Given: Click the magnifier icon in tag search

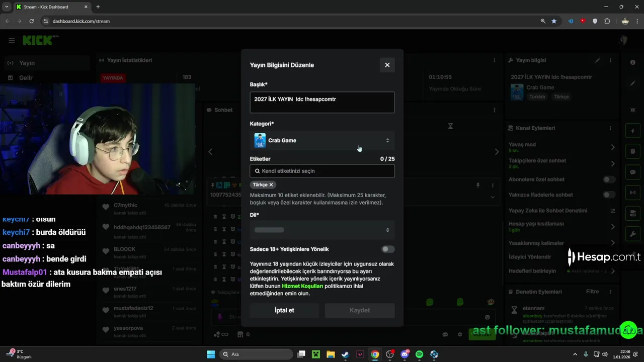Looking at the screenshot, I should click(257, 171).
